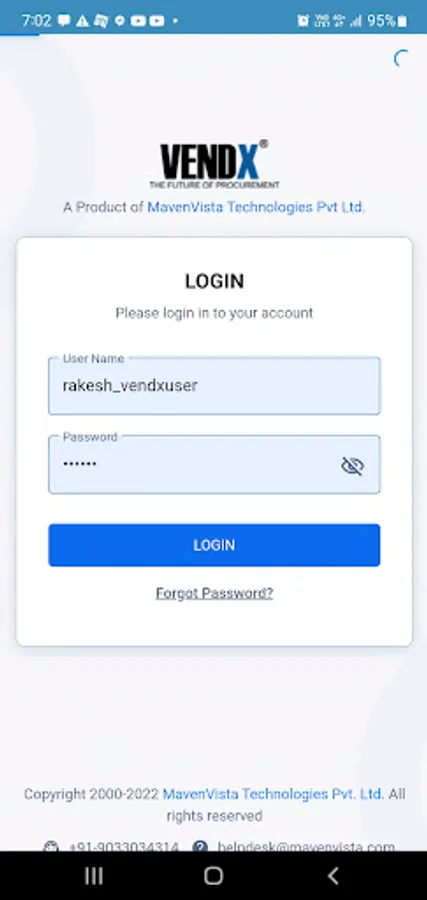Tap the chat message notification icon
Screen dimensions: 427x900
click(x=64, y=21)
